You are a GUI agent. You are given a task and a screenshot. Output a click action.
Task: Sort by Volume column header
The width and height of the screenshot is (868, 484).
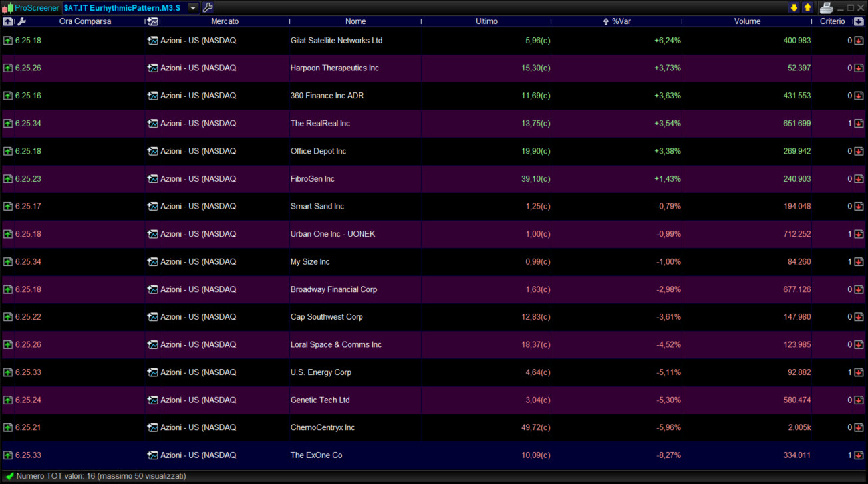748,21
